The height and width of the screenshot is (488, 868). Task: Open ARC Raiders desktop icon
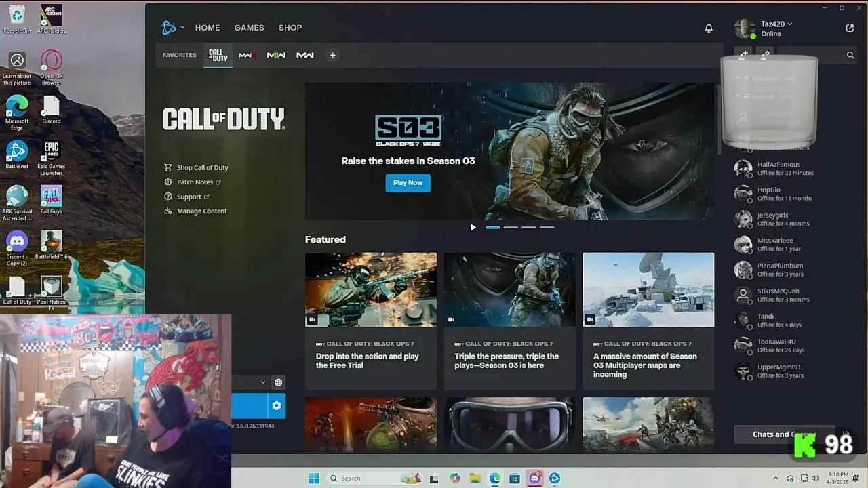click(51, 19)
